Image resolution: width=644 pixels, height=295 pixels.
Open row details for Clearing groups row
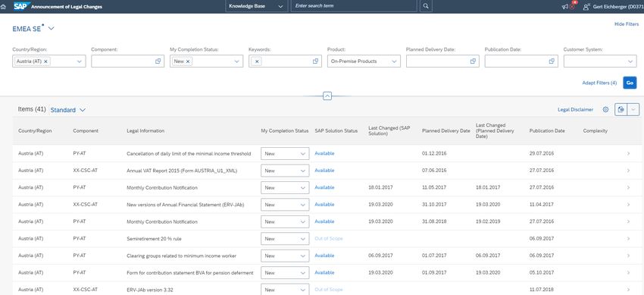(x=628, y=256)
